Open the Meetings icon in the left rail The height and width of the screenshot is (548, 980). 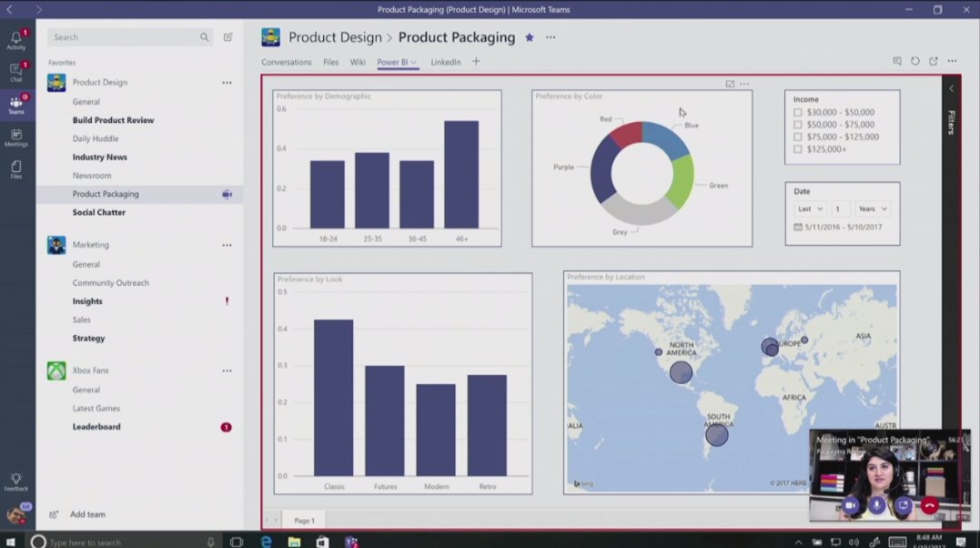[16, 137]
